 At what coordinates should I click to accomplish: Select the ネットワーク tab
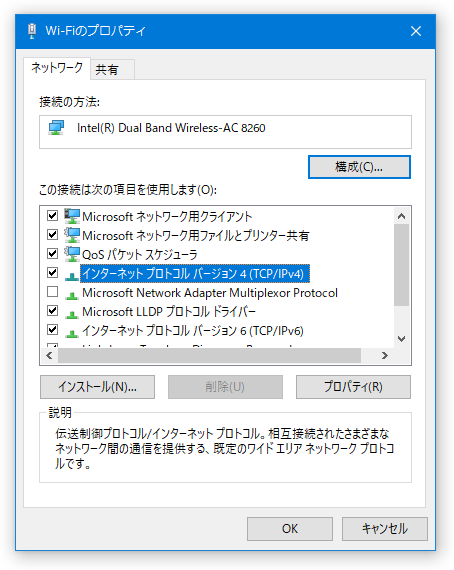tap(57, 68)
